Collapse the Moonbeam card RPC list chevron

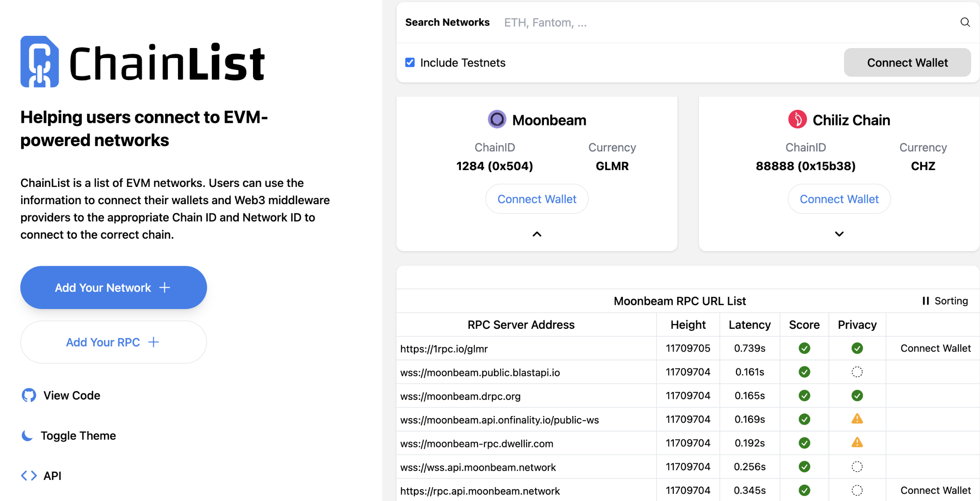coord(537,234)
